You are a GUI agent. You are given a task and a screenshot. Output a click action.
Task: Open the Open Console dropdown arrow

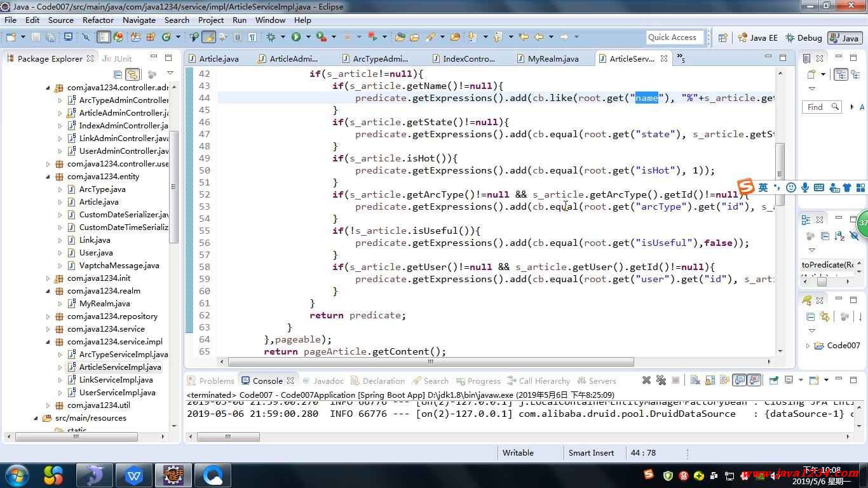pyautogui.click(x=827, y=380)
